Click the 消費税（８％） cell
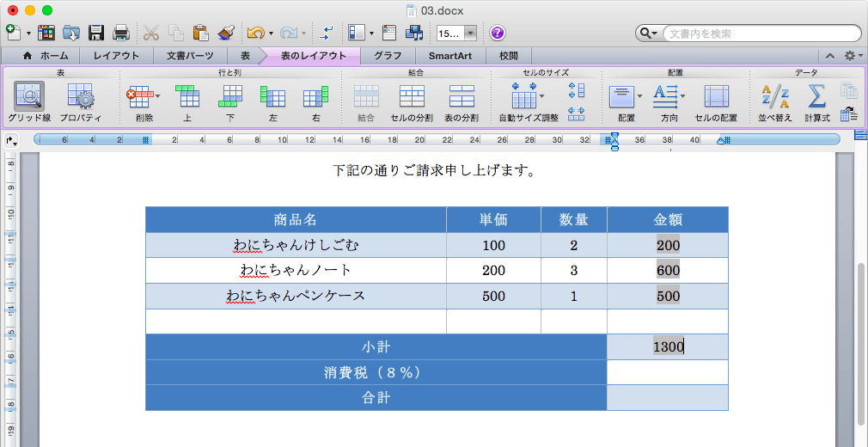 (x=376, y=372)
